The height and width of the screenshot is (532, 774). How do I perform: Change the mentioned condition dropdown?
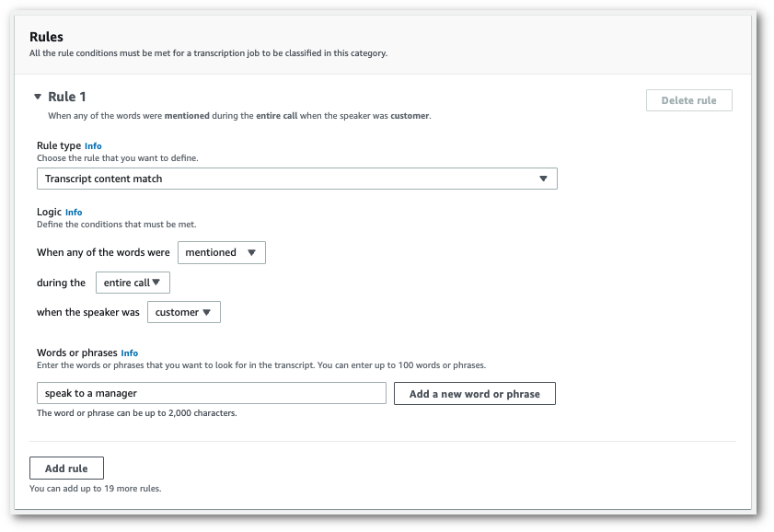coord(221,252)
